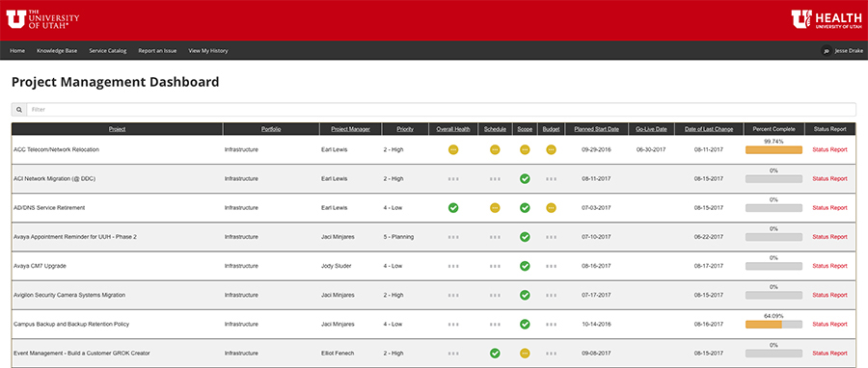
Task: Focus the Filter text field
Action: click(441, 110)
